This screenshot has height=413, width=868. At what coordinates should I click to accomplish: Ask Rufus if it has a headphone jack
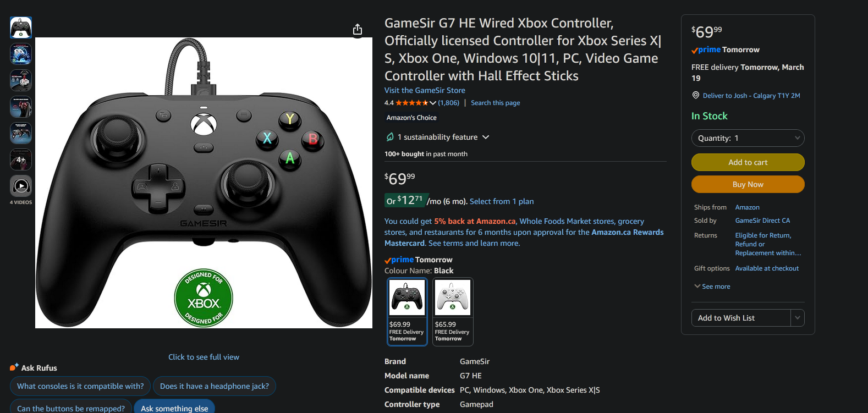pos(215,386)
